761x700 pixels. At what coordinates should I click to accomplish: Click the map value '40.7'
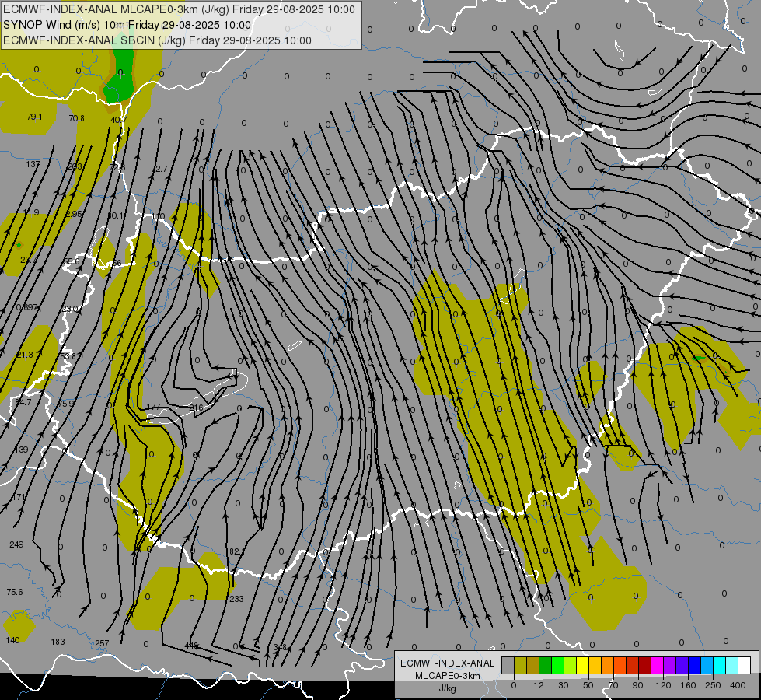(118, 120)
